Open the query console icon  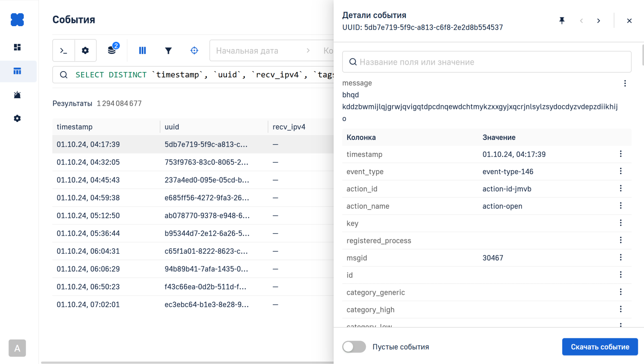click(64, 51)
